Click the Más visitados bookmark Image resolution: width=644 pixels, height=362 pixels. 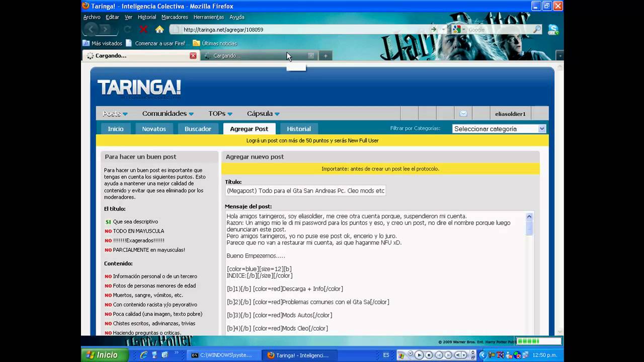103,43
